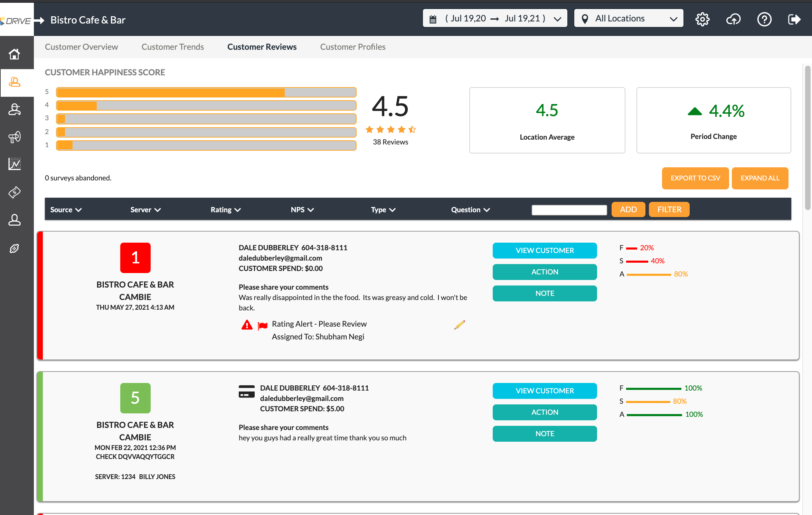
Task: Expand the Source filter dropdown
Action: [66, 210]
